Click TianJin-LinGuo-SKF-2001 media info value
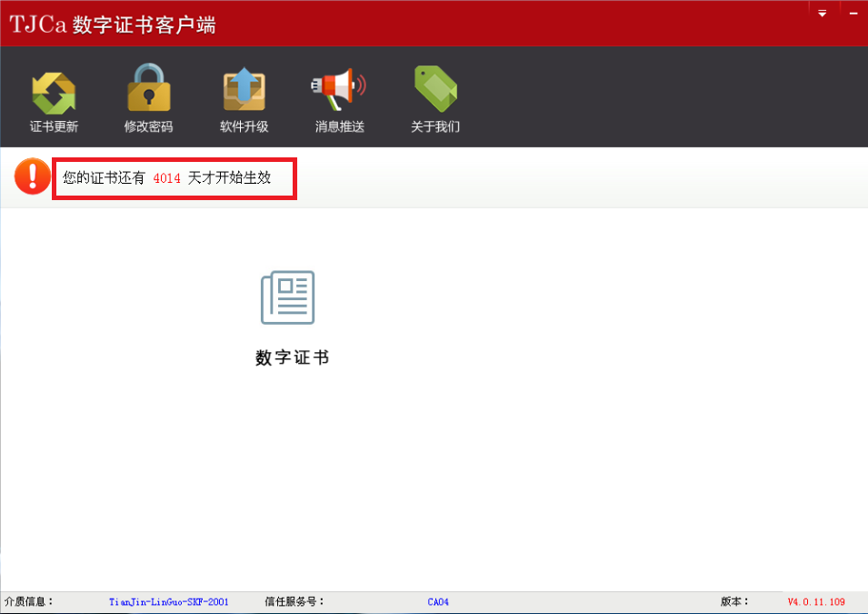Image resolution: width=868 pixels, height=614 pixels. coord(168,602)
